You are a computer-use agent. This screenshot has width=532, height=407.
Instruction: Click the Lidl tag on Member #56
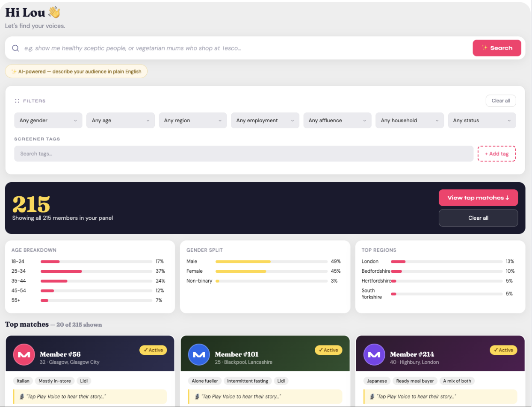click(x=84, y=381)
